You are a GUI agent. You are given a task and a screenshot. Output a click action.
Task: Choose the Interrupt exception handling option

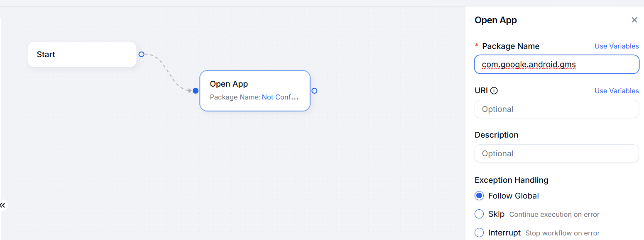(480, 233)
